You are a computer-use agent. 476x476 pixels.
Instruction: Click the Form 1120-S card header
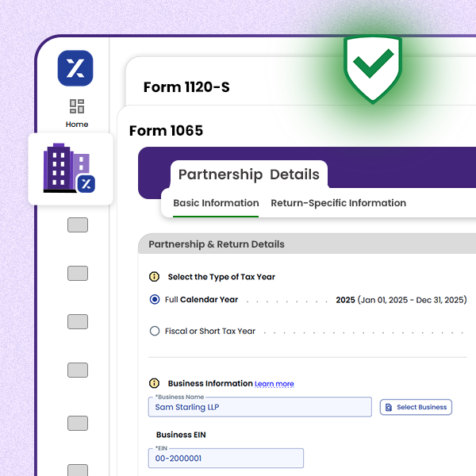click(186, 87)
